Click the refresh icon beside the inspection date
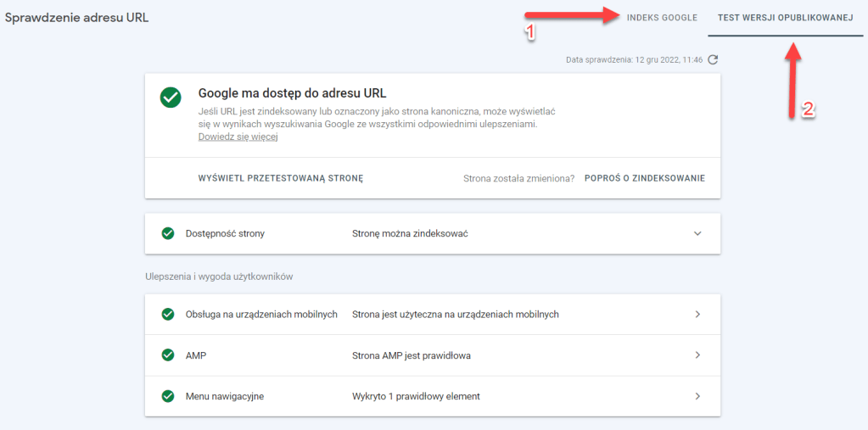 [714, 59]
